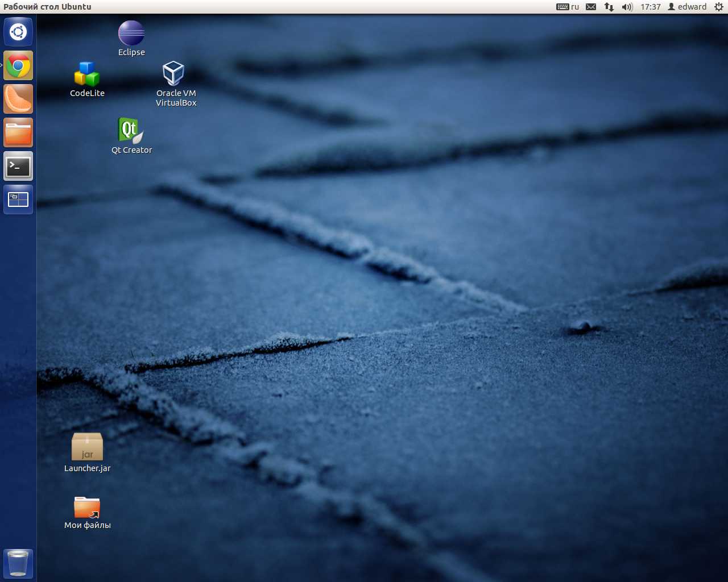Open the Ubuntu Dash home button
Screen dimensions: 728x582
tap(18, 32)
